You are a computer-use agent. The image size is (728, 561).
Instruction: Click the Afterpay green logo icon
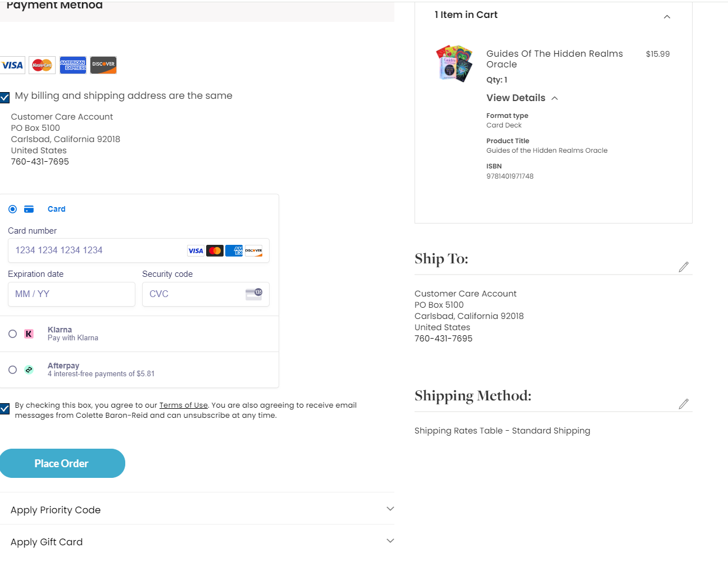coord(29,370)
